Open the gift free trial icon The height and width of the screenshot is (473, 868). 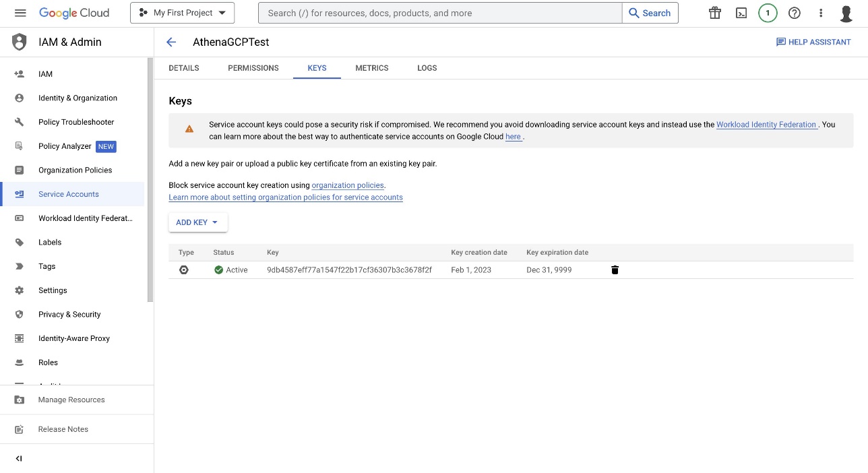(x=715, y=13)
